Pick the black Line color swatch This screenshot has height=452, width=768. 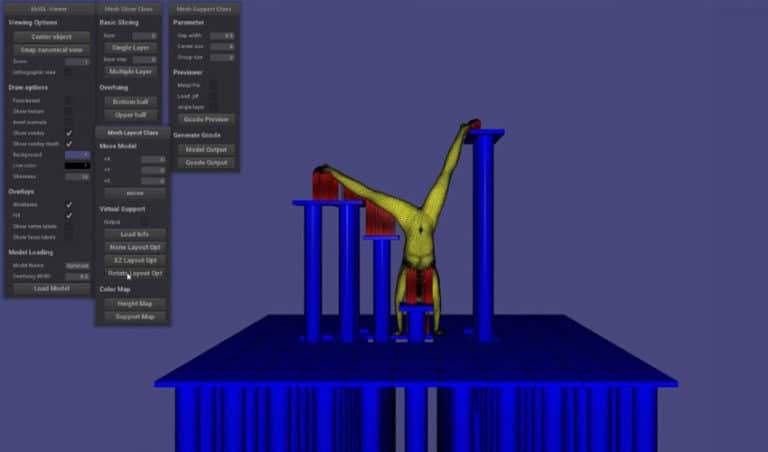click(77, 166)
